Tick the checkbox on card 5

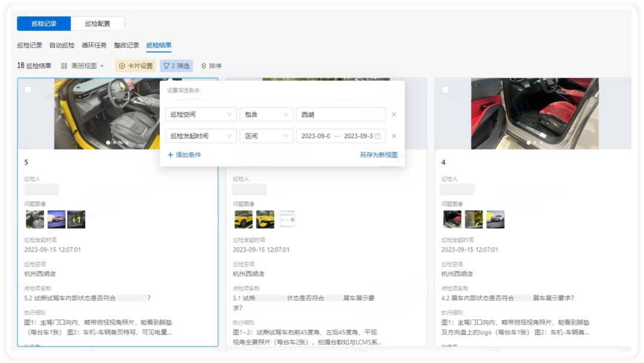pos(28,89)
